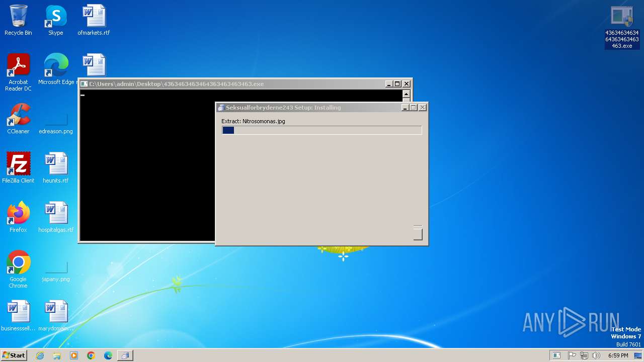
Task: Select the businesssell document icon
Action: coord(18,316)
